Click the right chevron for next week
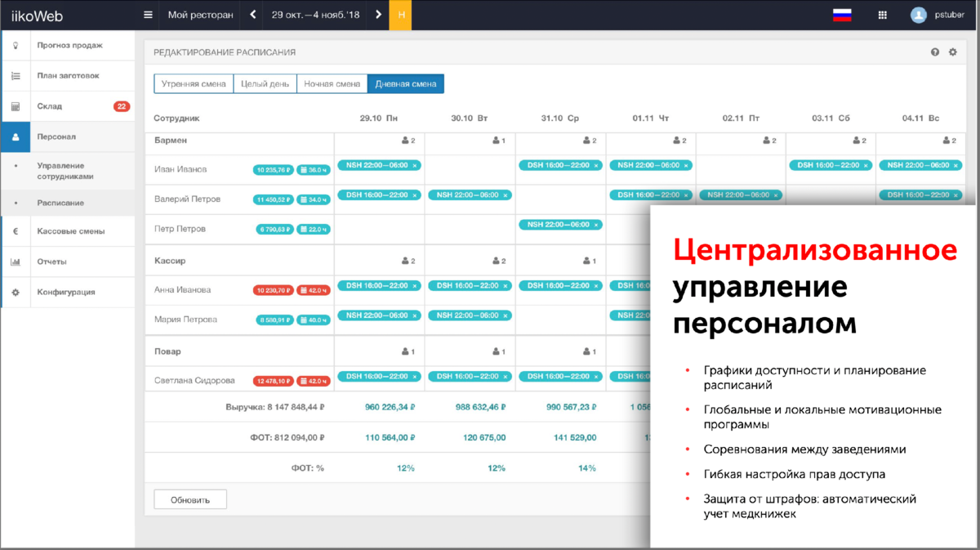 [x=376, y=15]
